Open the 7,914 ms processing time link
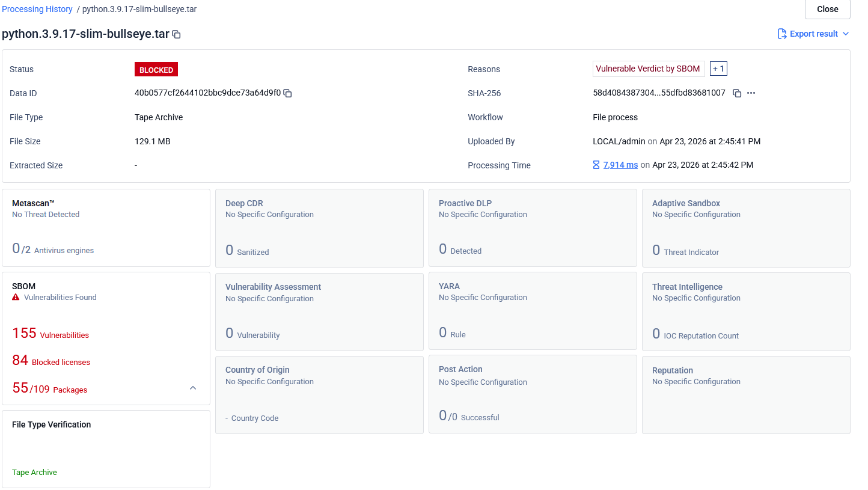The width and height of the screenshot is (868, 490). (620, 165)
